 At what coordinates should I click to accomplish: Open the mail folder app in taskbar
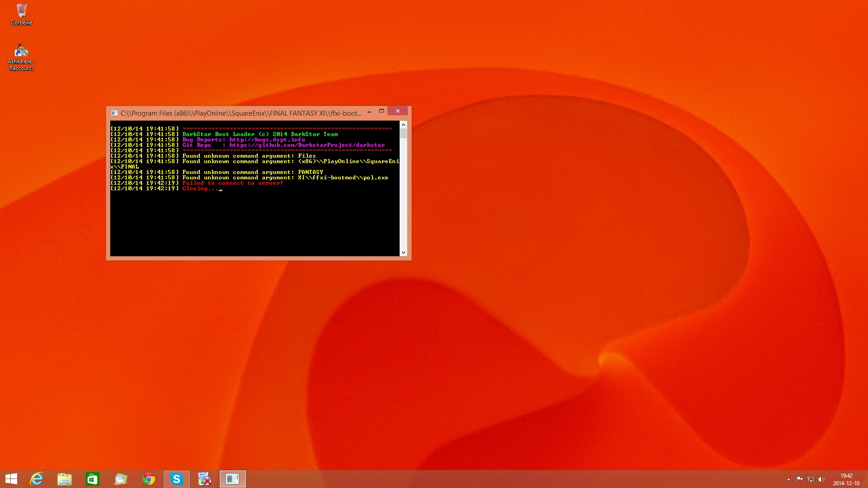(121, 479)
